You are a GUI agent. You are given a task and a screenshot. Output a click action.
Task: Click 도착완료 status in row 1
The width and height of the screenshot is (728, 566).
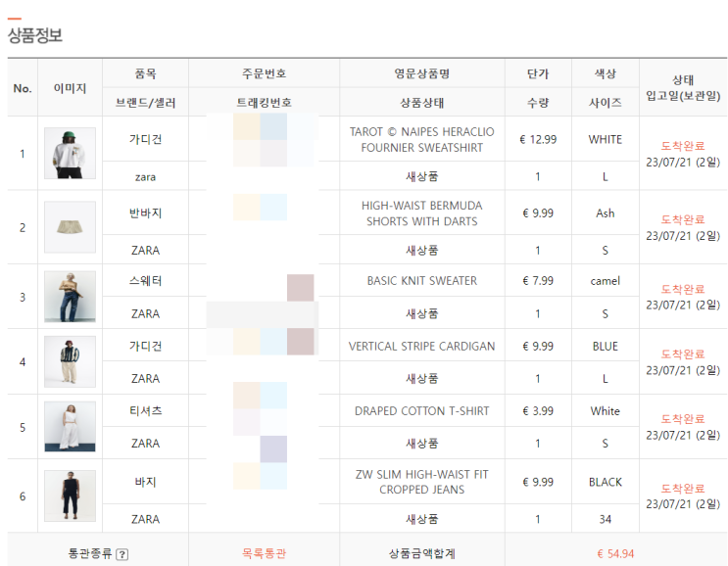click(683, 146)
